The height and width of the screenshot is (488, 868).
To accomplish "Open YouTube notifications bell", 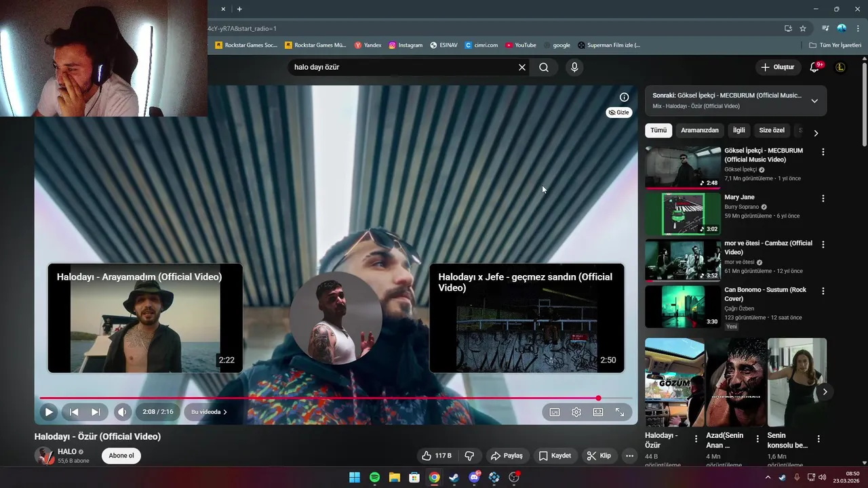I will coord(815,67).
